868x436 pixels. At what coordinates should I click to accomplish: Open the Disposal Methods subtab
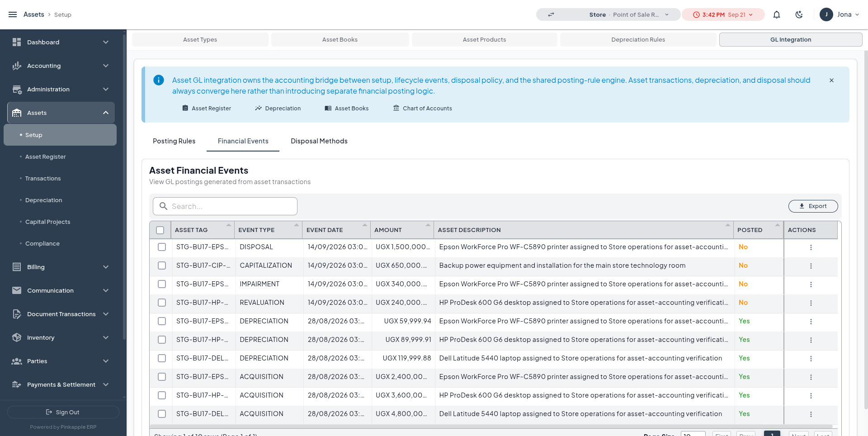pyautogui.click(x=319, y=141)
